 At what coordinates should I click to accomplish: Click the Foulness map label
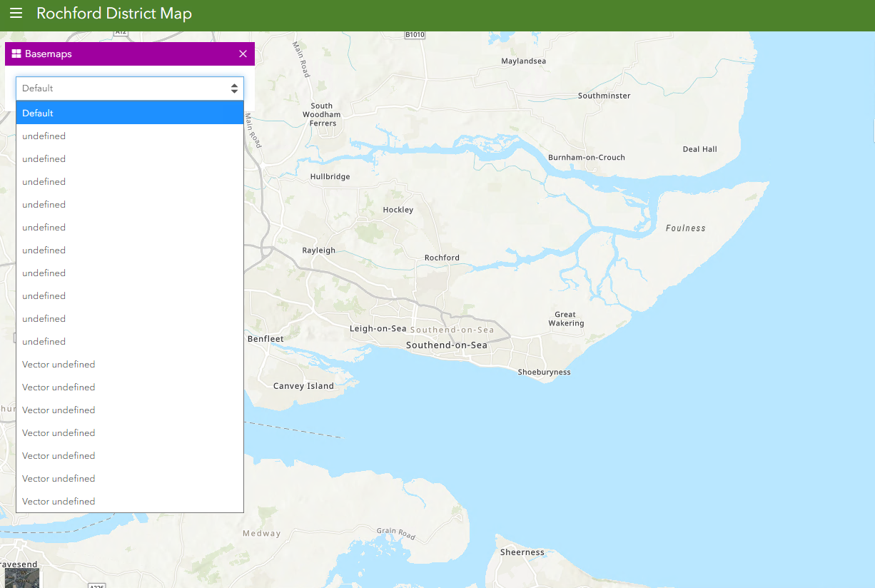pyautogui.click(x=686, y=228)
